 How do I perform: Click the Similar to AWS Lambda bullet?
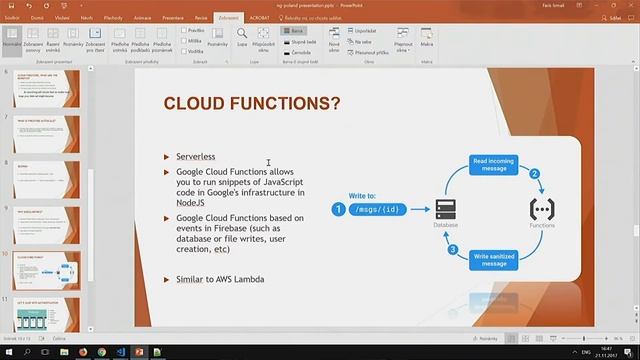pyautogui.click(x=220, y=279)
